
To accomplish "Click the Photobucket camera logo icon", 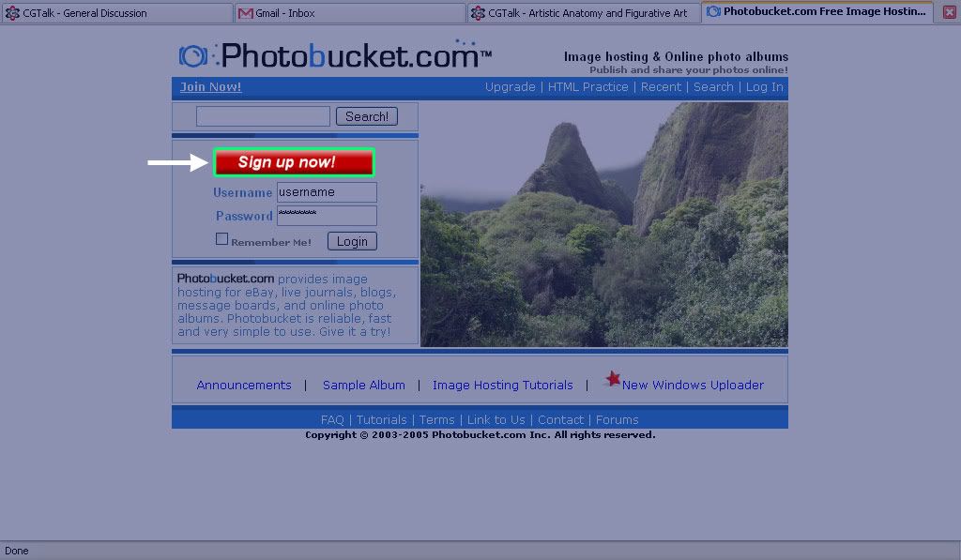I will [x=193, y=56].
